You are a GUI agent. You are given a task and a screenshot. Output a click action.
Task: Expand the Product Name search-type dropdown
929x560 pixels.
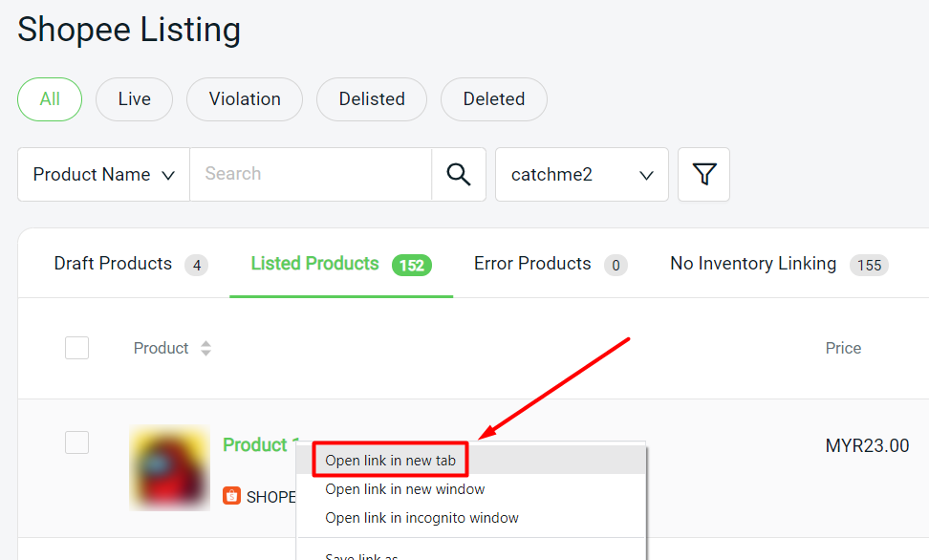click(x=103, y=175)
